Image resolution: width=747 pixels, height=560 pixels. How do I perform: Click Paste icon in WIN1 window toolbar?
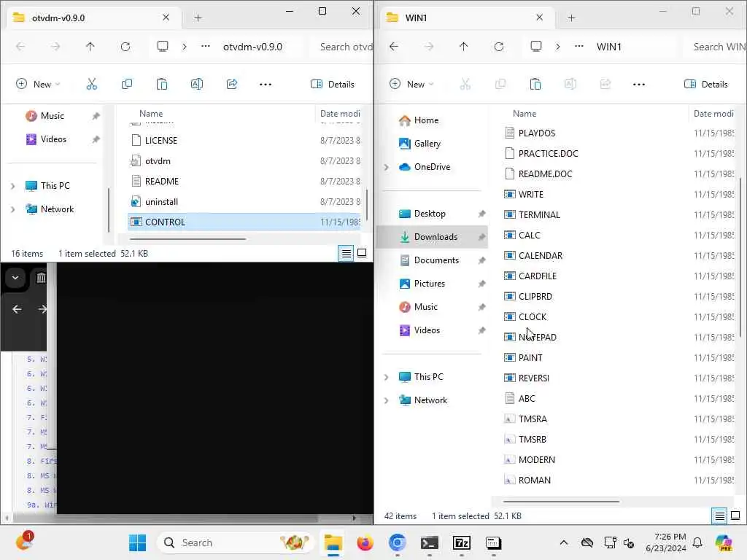535,85
